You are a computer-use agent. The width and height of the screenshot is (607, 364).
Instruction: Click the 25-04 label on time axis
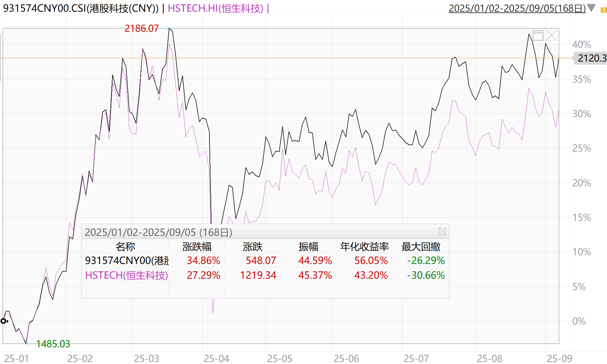[x=216, y=358]
